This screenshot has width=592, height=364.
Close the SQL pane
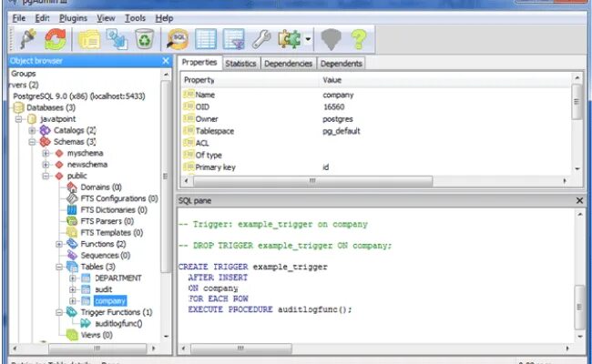[579, 201]
